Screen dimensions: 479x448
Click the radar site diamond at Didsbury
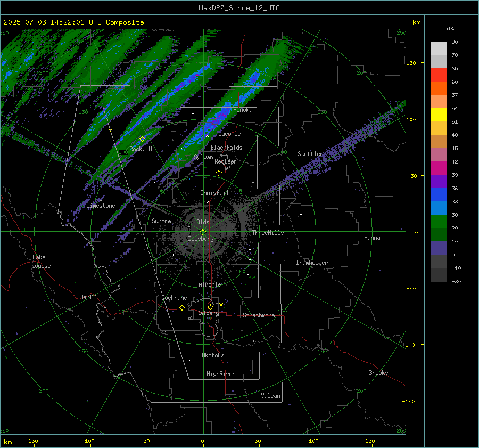[x=203, y=232]
